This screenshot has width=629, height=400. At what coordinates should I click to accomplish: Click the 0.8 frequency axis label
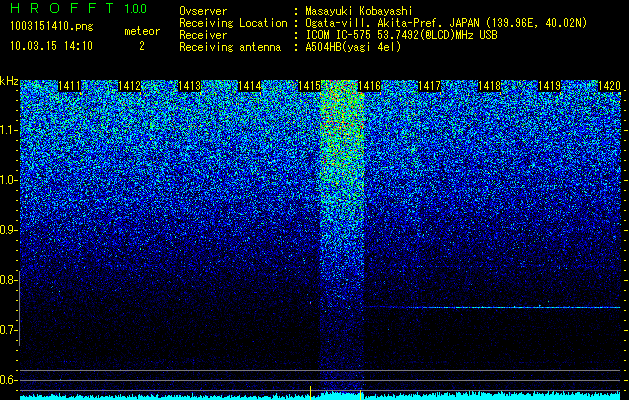coord(8,280)
